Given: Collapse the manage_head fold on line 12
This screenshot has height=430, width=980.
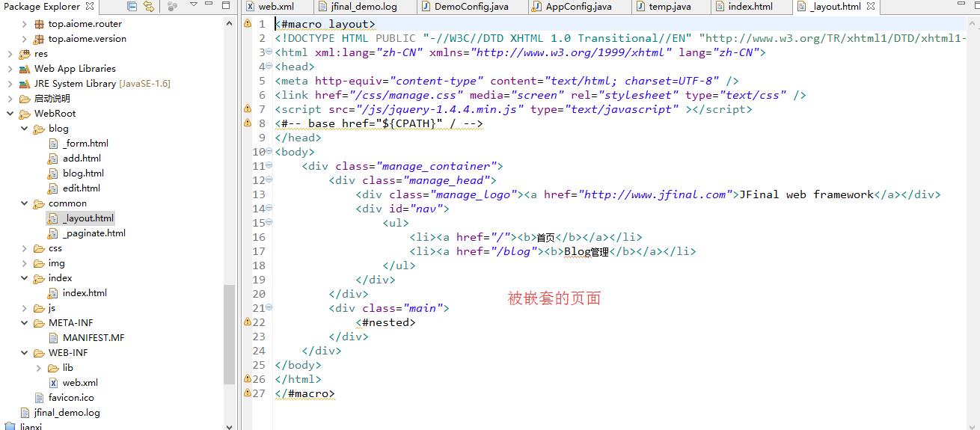Looking at the screenshot, I should click(x=269, y=180).
